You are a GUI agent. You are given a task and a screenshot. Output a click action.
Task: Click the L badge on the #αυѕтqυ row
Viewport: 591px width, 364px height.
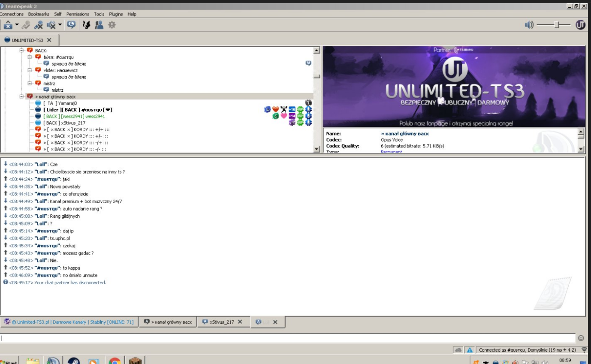(x=268, y=109)
